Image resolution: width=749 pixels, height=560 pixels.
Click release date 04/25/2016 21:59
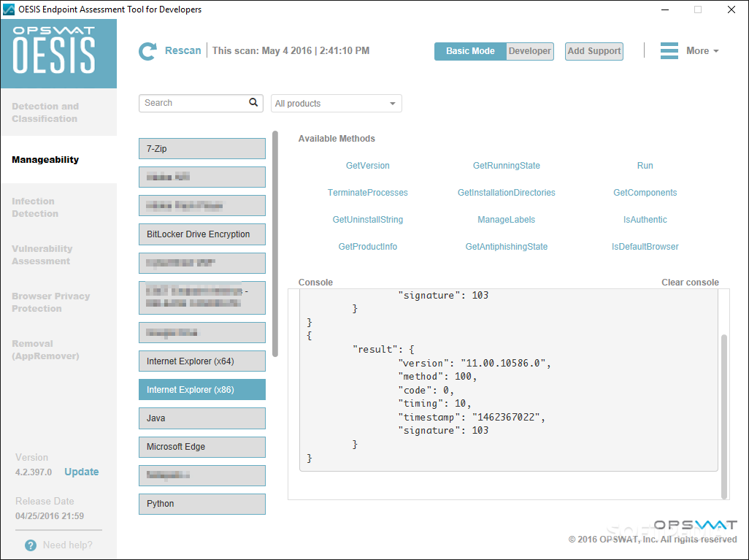click(50, 516)
